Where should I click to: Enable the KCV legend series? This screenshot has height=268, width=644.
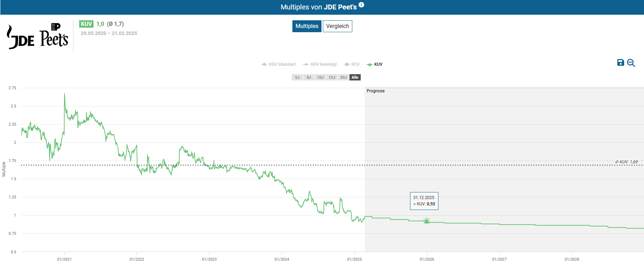tap(352, 64)
